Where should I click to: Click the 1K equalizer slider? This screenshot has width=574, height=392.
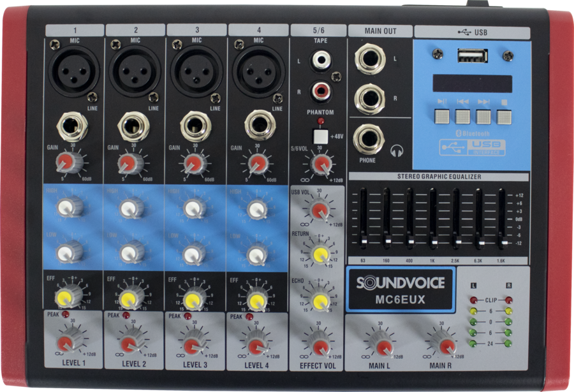point(434,219)
